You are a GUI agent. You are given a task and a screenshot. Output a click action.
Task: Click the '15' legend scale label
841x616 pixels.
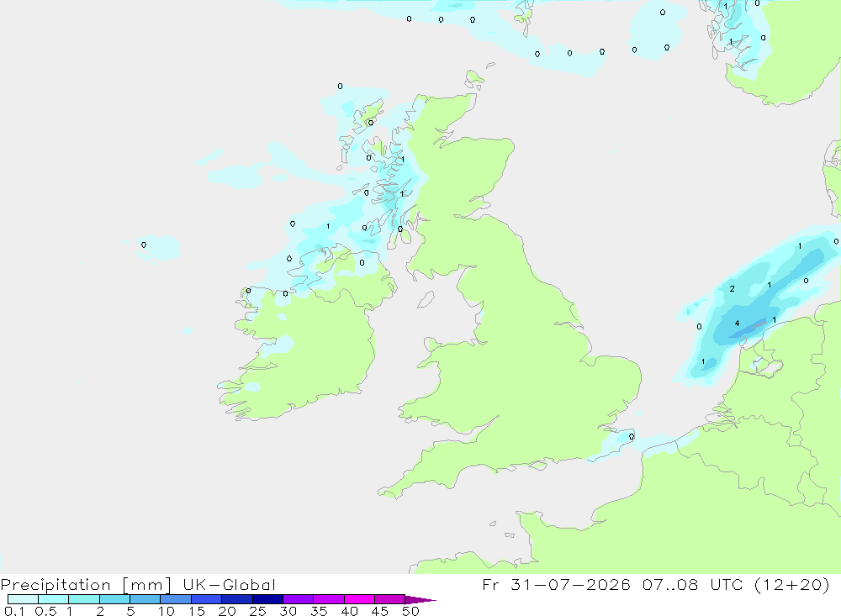[x=197, y=611]
